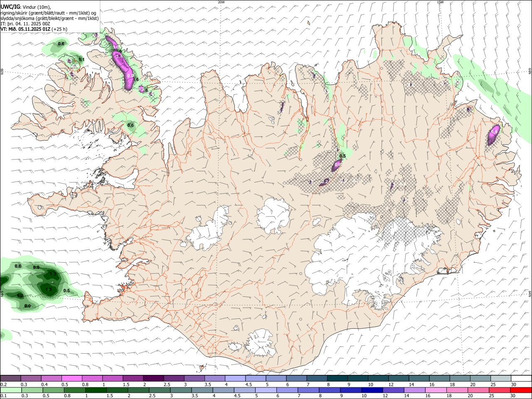Pick the darkest purple snow legend swatch

pos(153,379)
